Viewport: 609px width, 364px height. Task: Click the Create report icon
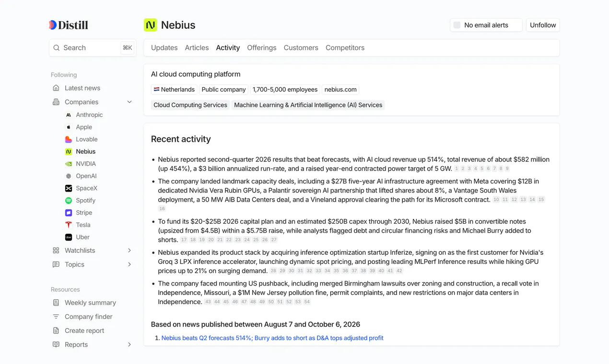coord(56,330)
